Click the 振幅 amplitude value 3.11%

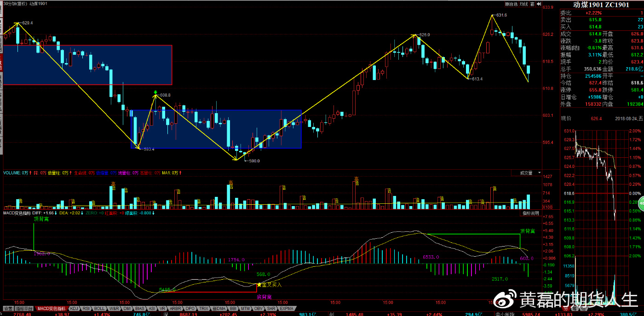point(594,55)
